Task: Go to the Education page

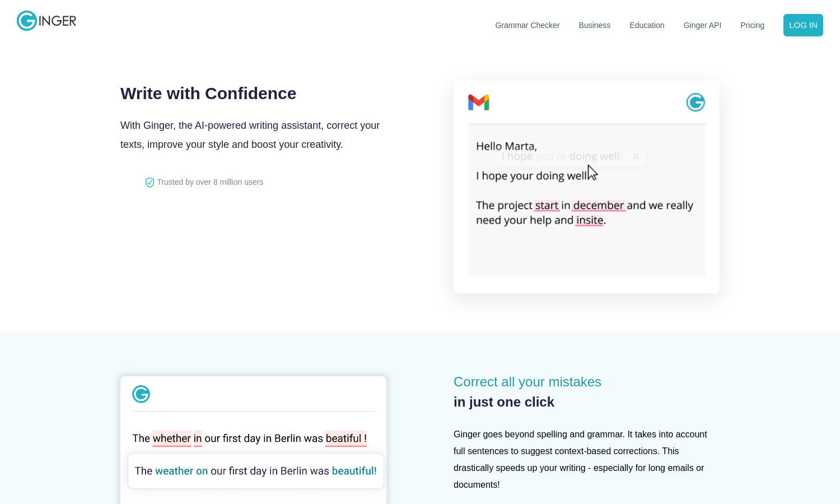Action: [x=647, y=25]
